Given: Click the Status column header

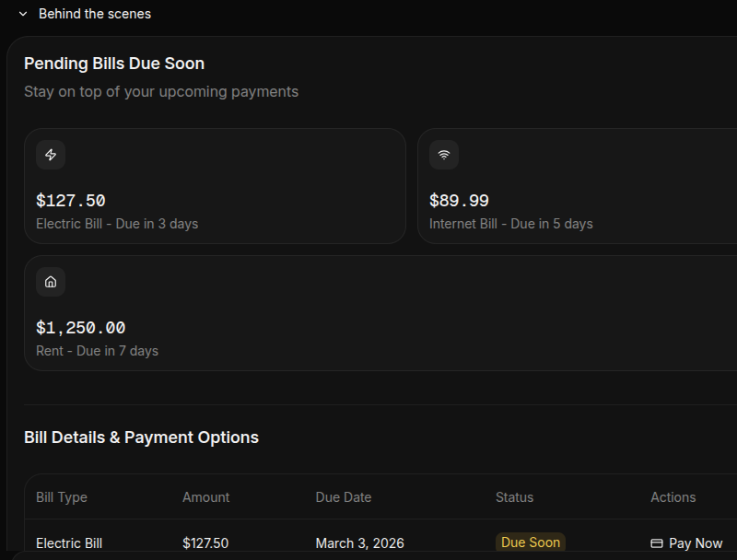Looking at the screenshot, I should point(514,497).
